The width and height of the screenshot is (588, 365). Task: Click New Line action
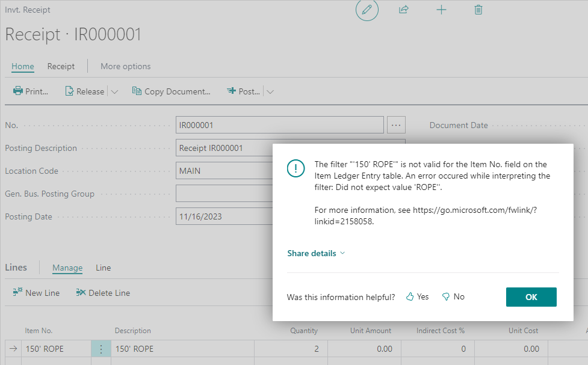point(36,293)
